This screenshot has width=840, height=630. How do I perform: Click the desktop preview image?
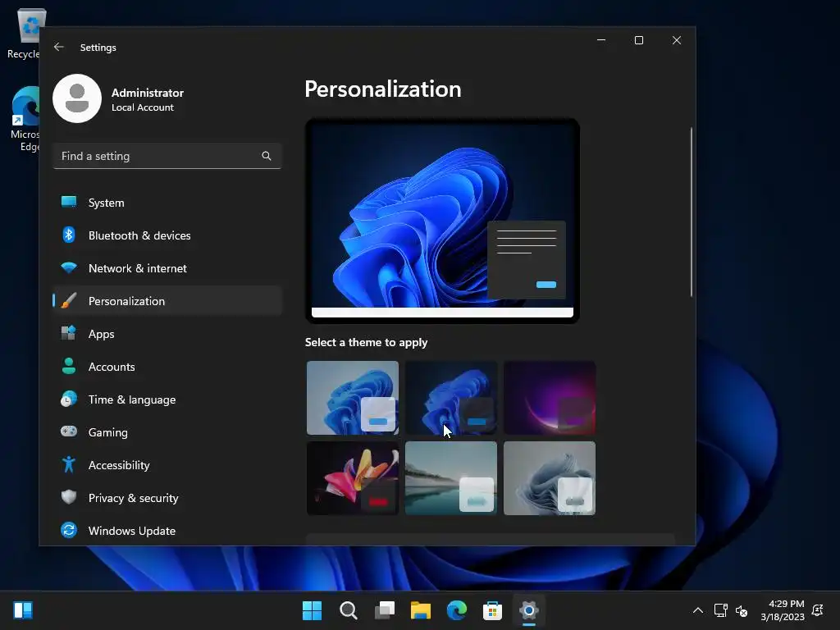442,221
